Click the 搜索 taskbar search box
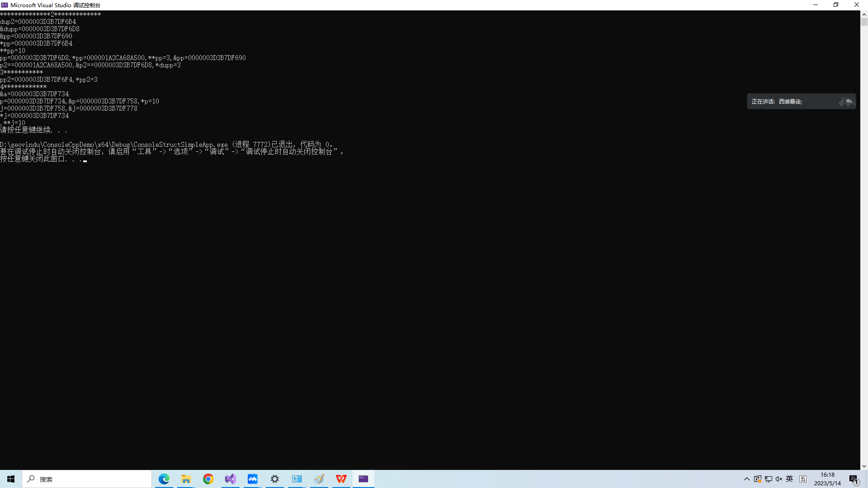 [x=87, y=479]
